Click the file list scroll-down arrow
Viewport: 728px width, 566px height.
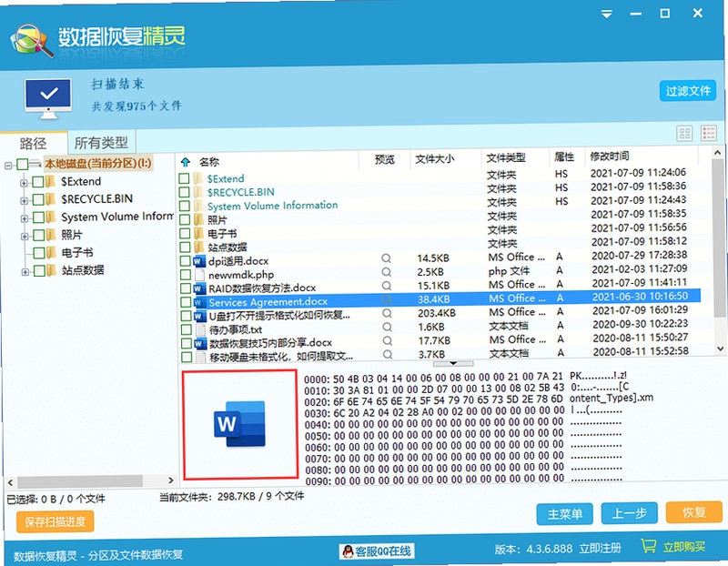(x=720, y=349)
